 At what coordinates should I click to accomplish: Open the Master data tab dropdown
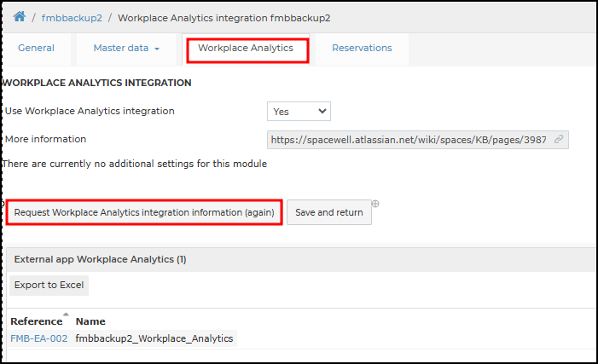(x=126, y=48)
